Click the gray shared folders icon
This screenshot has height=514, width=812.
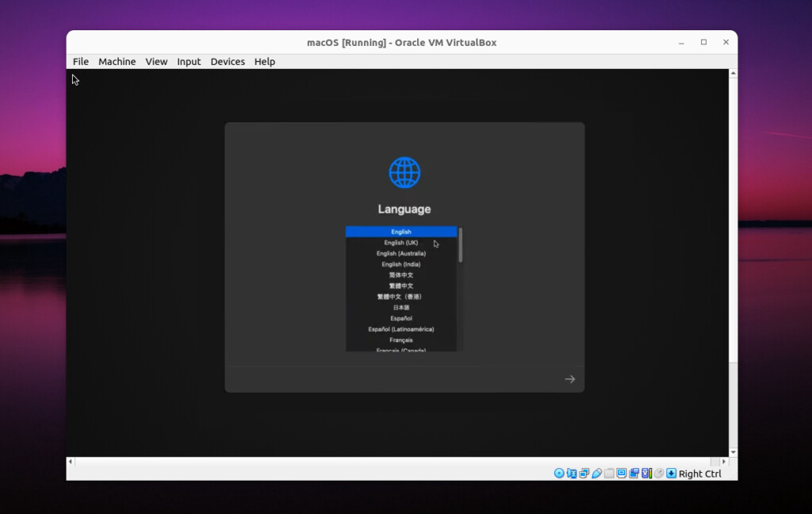point(609,474)
